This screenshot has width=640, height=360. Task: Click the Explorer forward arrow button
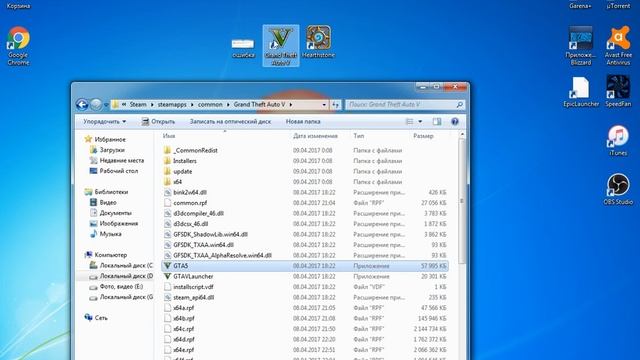coord(96,104)
